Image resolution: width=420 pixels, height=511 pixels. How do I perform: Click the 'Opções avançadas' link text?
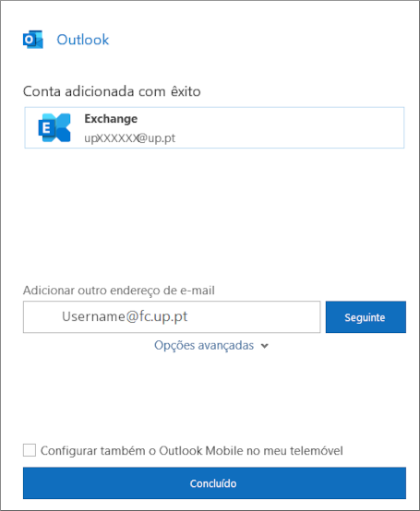tap(204, 346)
